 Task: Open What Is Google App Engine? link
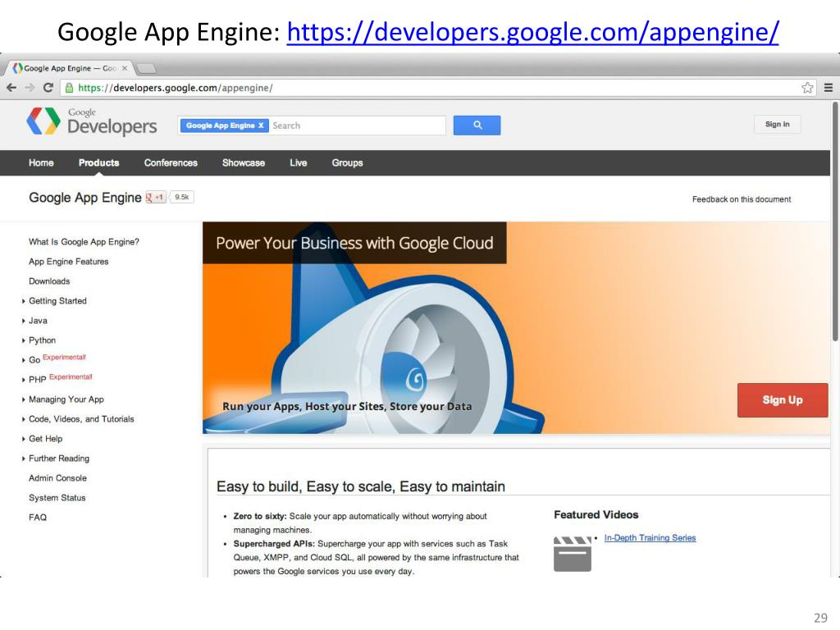(x=84, y=242)
